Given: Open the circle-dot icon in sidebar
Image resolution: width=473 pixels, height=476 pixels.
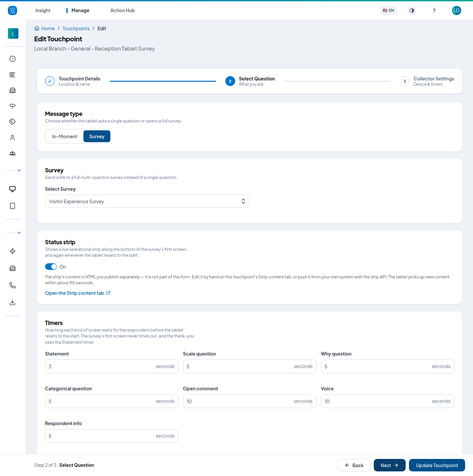Looking at the screenshot, I should (12, 59).
